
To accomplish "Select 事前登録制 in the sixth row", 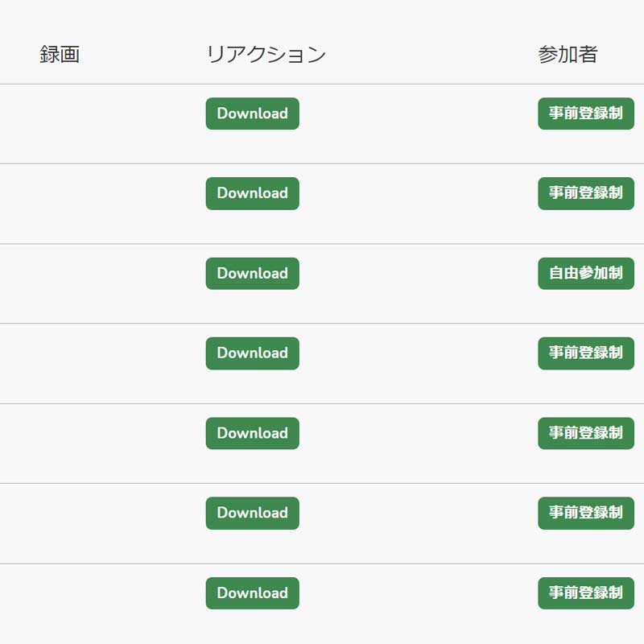I will pyautogui.click(x=585, y=513).
